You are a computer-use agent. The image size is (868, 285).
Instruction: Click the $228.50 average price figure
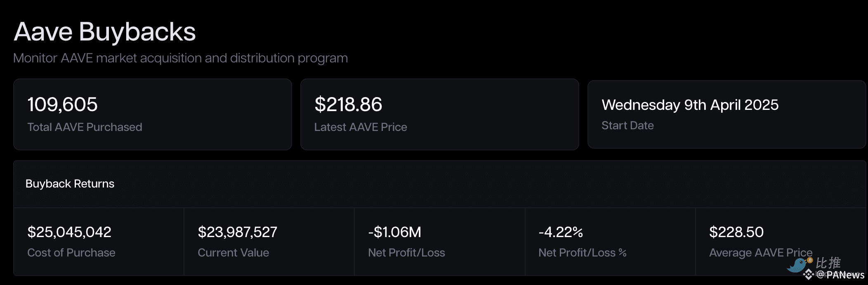pos(736,232)
